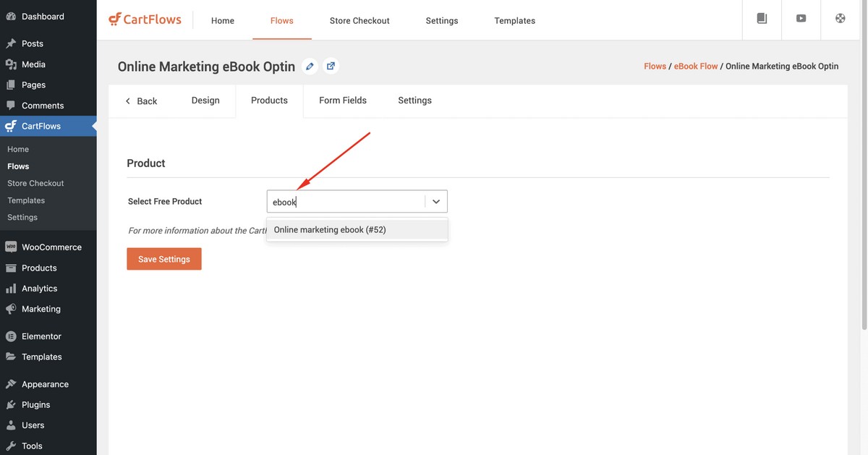Open the support lifebuoy icon
This screenshot has width=868, height=455.
[x=840, y=19]
